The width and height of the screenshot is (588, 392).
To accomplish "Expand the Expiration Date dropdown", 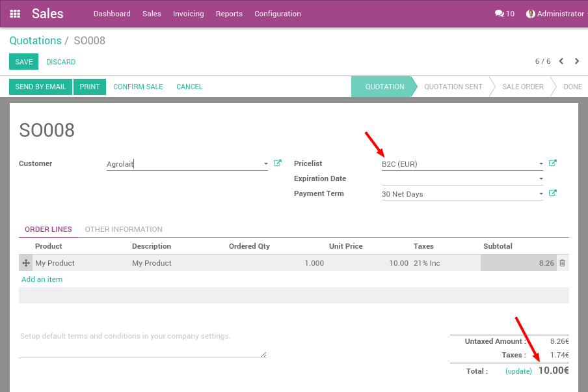I will [541, 178].
